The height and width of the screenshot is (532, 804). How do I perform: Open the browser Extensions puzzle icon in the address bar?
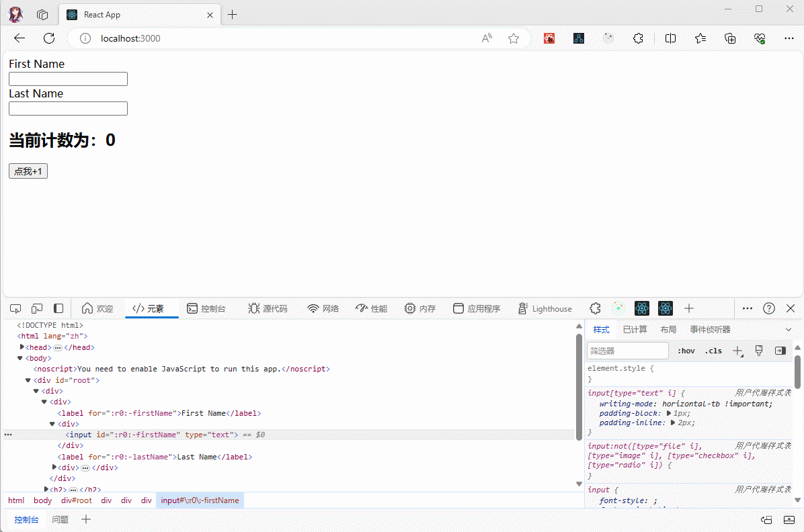[638, 38]
